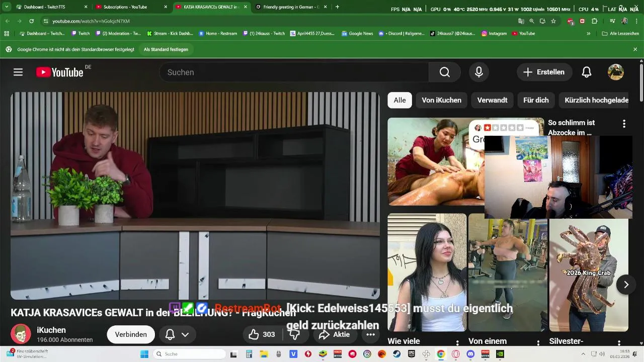Open Windows Start menu
644x362 pixels.
pyautogui.click(x=144, y=354)
